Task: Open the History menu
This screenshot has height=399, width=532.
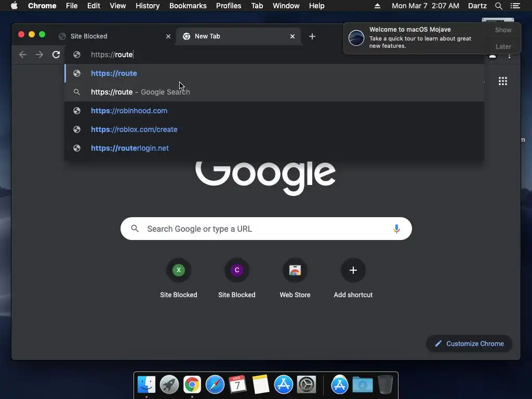Action: pos(148,6)
